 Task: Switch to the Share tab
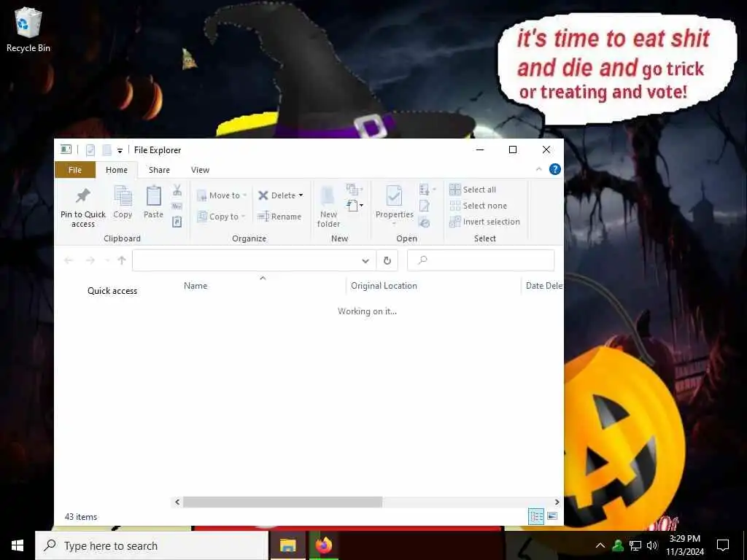pyautogui.click(x=159, y=170)
